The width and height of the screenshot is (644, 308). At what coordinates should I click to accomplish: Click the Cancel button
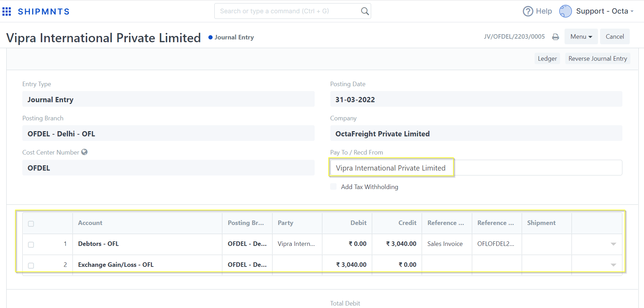(x=614, y=37)
